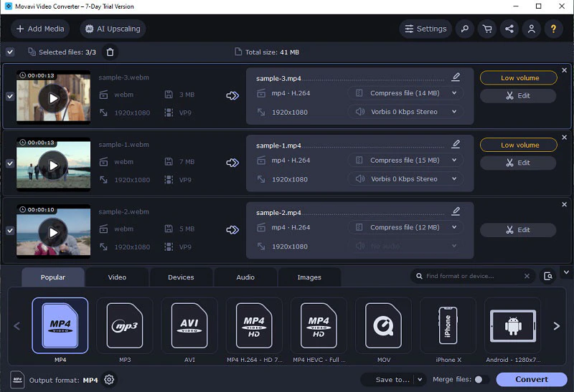This screenshot has width=574, height=392.
Task: Click the trash icon to delete selected files
Action: pos(110,52)
